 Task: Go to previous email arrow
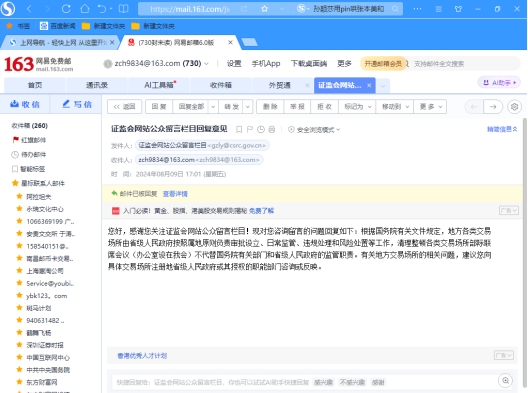click(474, 107)
